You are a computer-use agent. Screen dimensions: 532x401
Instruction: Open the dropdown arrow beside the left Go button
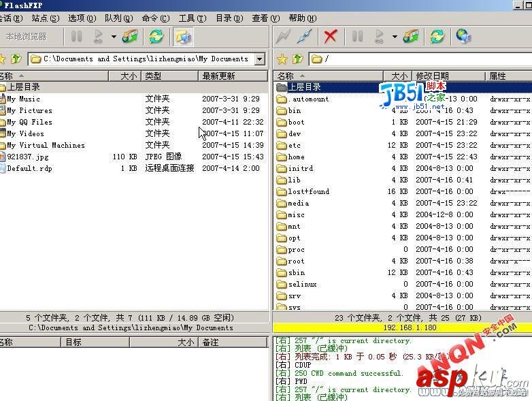(x=114, y=37)
